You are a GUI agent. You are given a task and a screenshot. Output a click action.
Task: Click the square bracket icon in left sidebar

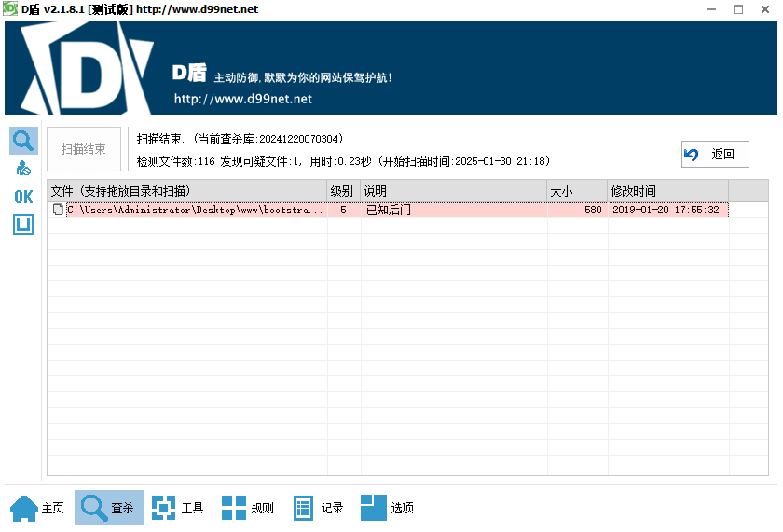(23, 225)
